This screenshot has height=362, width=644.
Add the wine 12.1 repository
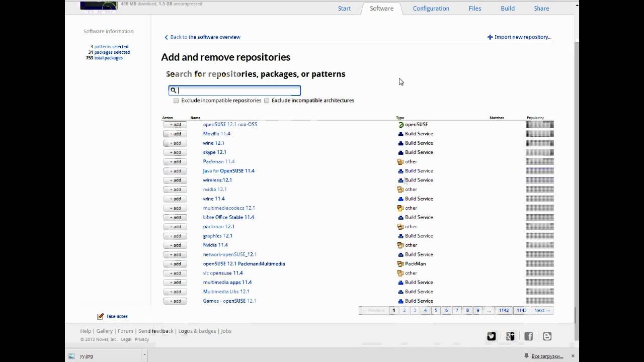coord(175,143)
